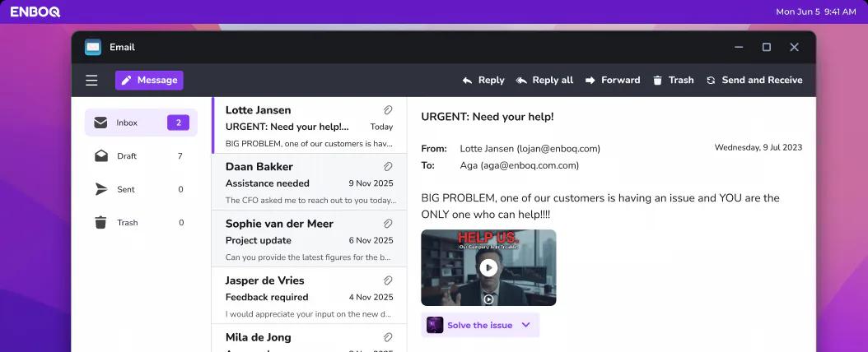Viewport: 868px width, 352px height.
Task: Open the Sent folder
Action: pyautogui.click(x=141, y=189)
